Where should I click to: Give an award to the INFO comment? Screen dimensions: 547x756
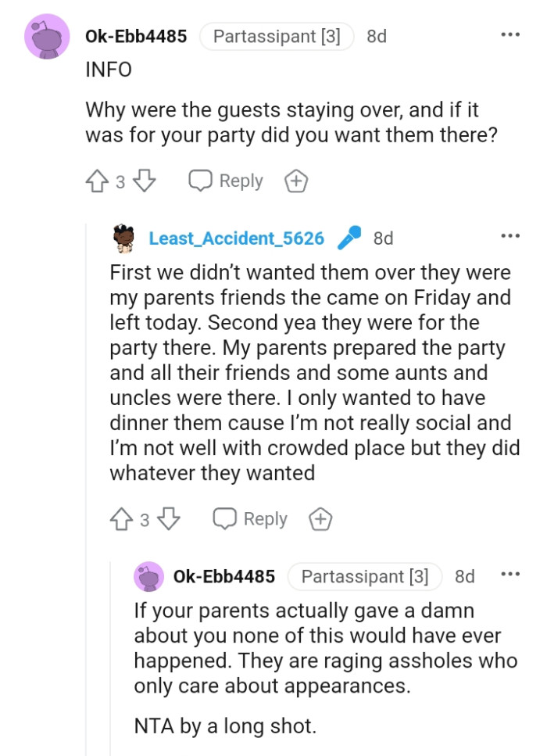coord(295,180)
